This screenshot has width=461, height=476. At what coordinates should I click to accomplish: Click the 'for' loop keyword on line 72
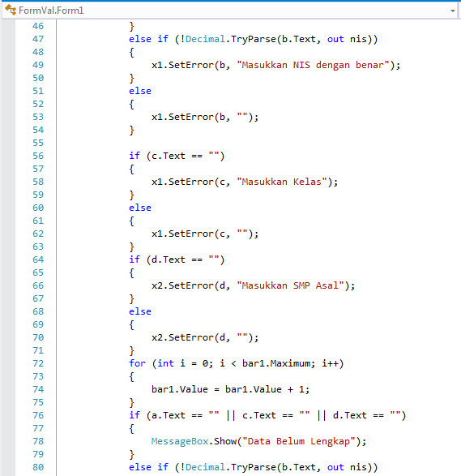click(137, 363)
